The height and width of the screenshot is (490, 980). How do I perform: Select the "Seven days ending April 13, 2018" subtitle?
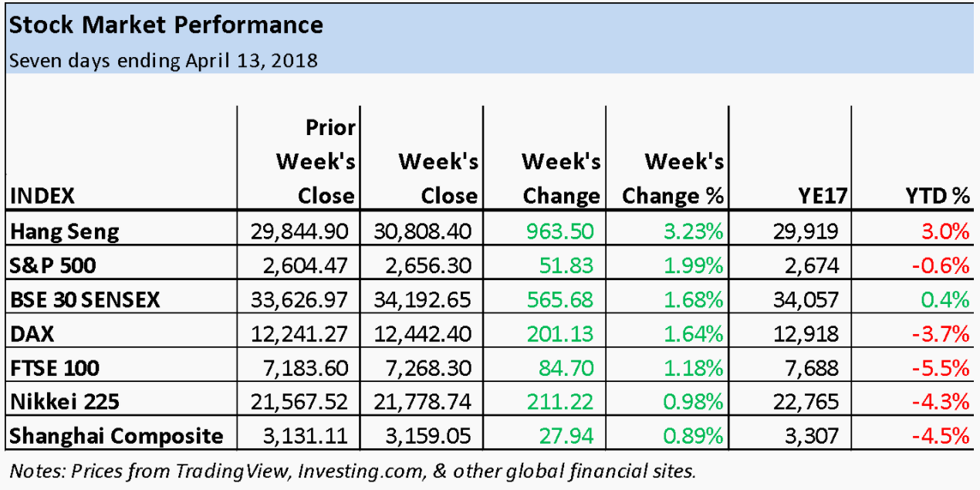pos(163,60)
